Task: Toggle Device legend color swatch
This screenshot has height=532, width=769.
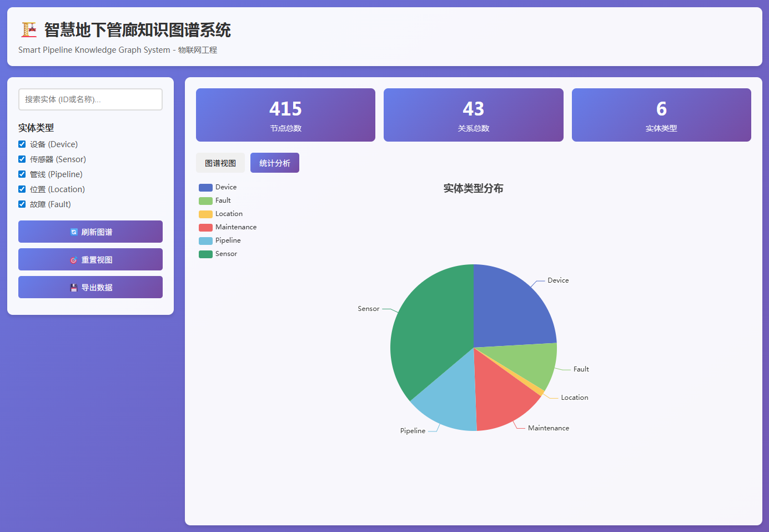Action: [x=205, y=188]
